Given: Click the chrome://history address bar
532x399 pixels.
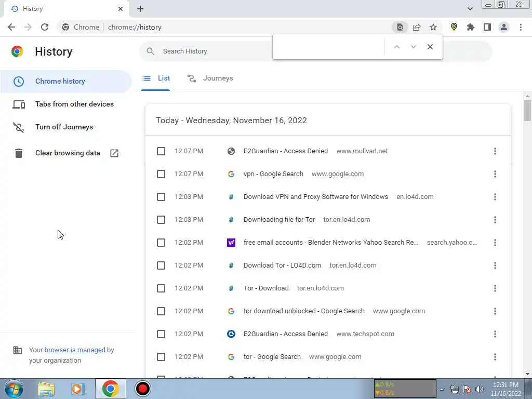Looking at the screenshot, I should pyautogui.click(x=224, y=27).
